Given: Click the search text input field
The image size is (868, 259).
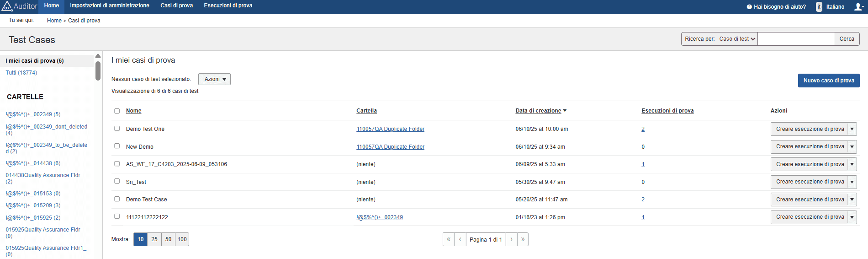Looking at the screenshot, I should coord(795,39).
